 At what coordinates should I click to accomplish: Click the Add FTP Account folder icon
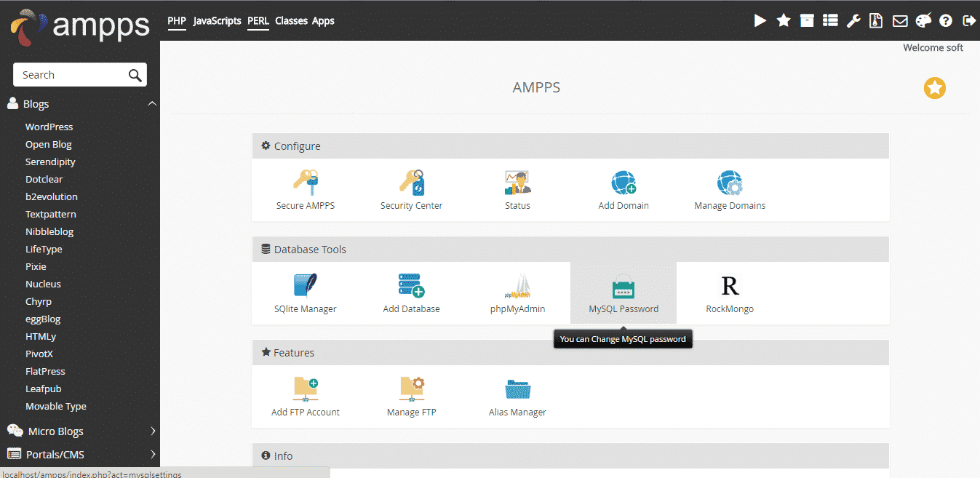click(x=306, y=389)
